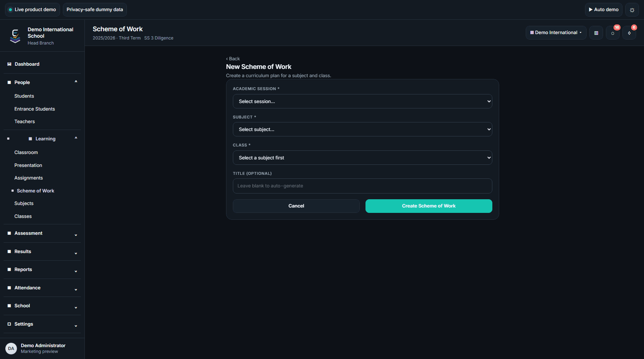Go to Dashboard in the sidebar

click(x=42, y=64)
